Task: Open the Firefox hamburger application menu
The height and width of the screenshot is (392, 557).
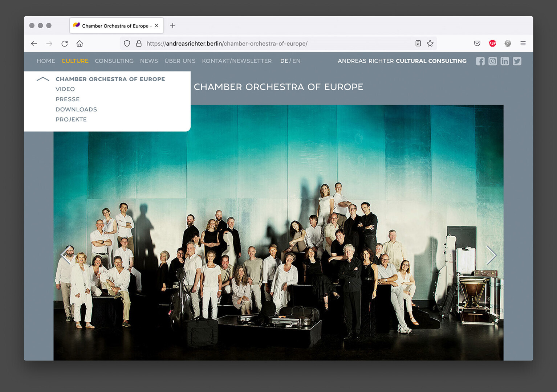Action: tap(523, 44)
